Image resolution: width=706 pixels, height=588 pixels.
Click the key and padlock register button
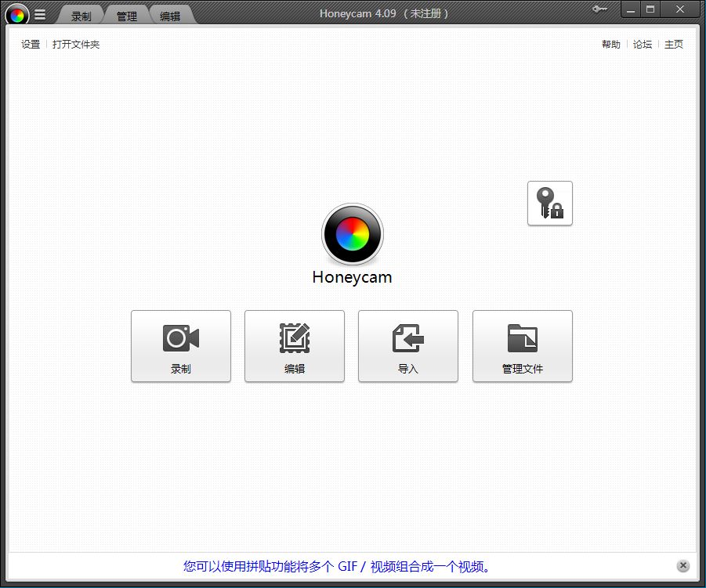[x=550, y=204]
